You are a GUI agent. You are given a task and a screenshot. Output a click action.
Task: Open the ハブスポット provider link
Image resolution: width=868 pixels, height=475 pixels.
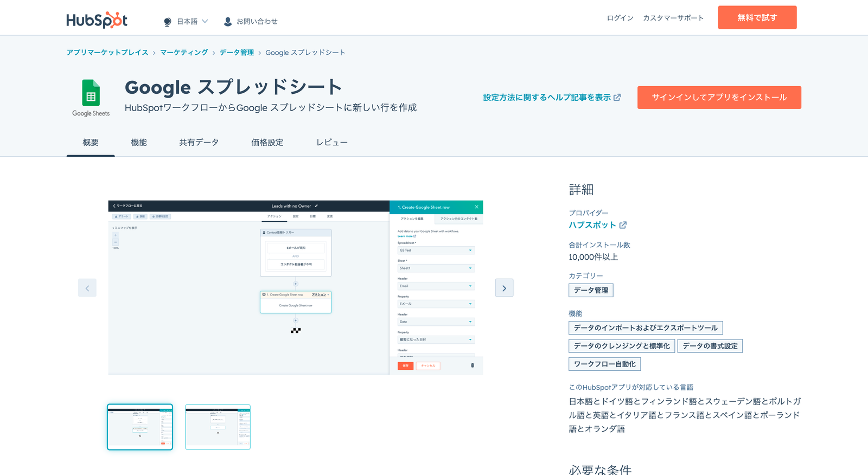coord(592,225)
